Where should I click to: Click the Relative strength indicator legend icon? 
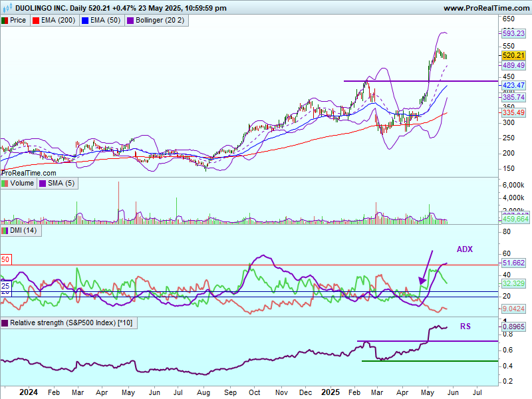(5, 323)
